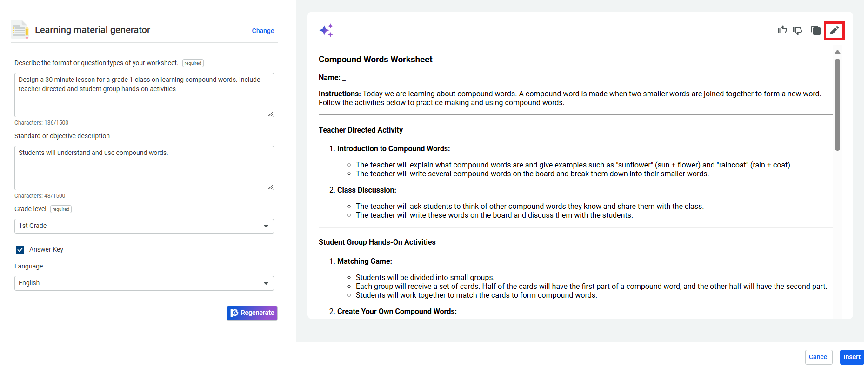Click resize handle of worksheet description box

point(271,114)
